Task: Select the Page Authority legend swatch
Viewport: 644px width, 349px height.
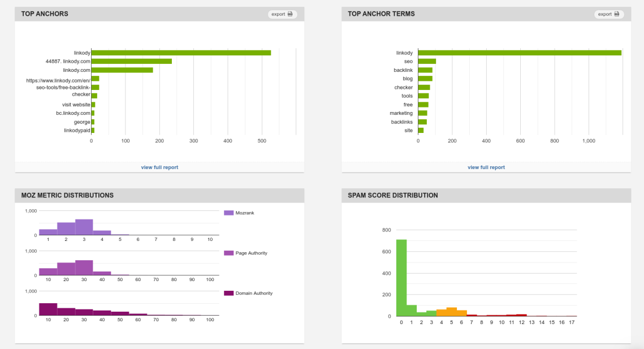Action: [230, 252]
